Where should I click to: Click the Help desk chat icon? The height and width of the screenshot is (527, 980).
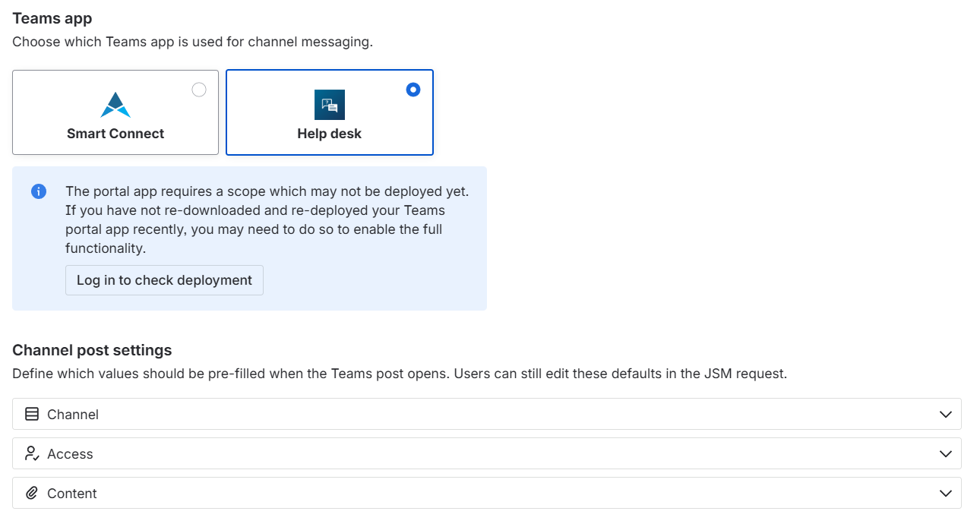click(330, 105)
